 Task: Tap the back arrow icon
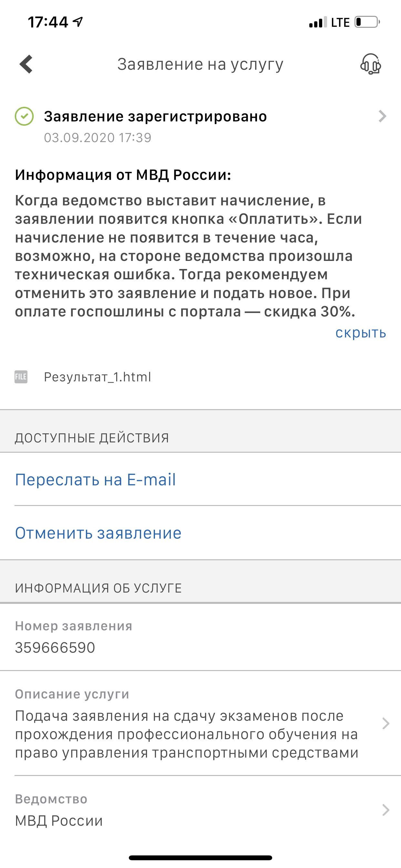point(26,64)
